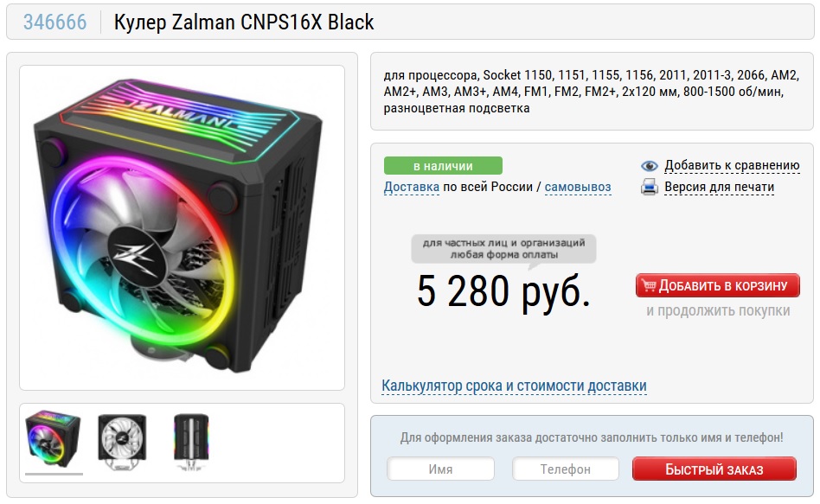Click the printer icon
820x504 pixels.
click(x=650, y=187)
